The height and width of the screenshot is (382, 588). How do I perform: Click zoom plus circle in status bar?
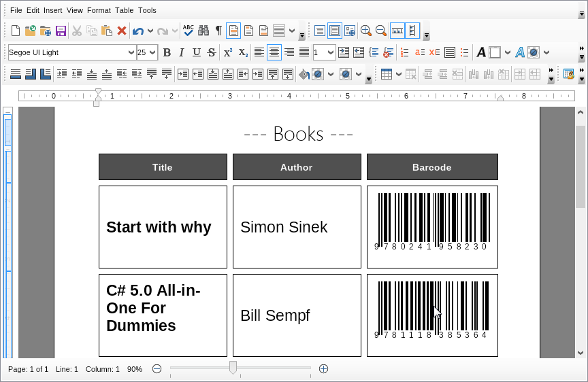click(323, 369)
